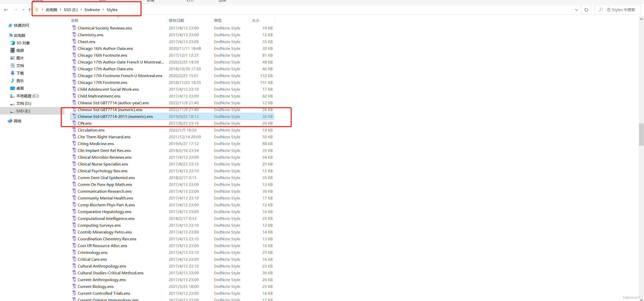This screenshot has width=644, height=301.
Task: Open the 视频 folder icon
Action: (12, 51)
